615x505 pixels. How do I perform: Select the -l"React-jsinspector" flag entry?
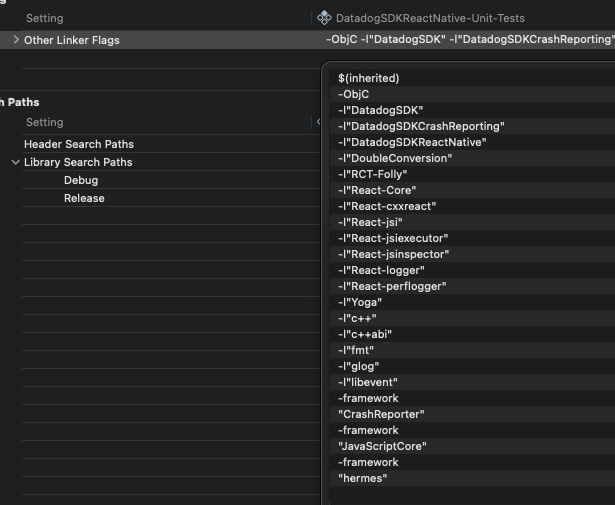(x=472, y=254)
